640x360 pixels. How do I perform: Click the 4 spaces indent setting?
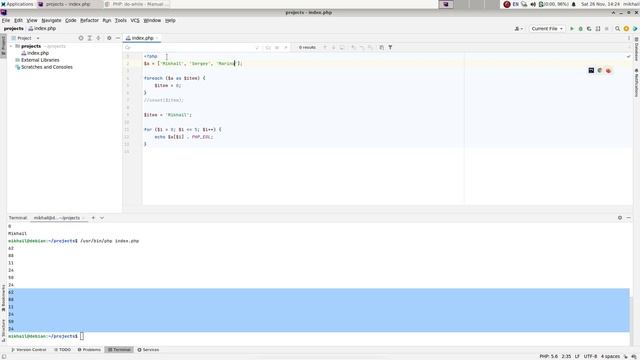point(610,356)
